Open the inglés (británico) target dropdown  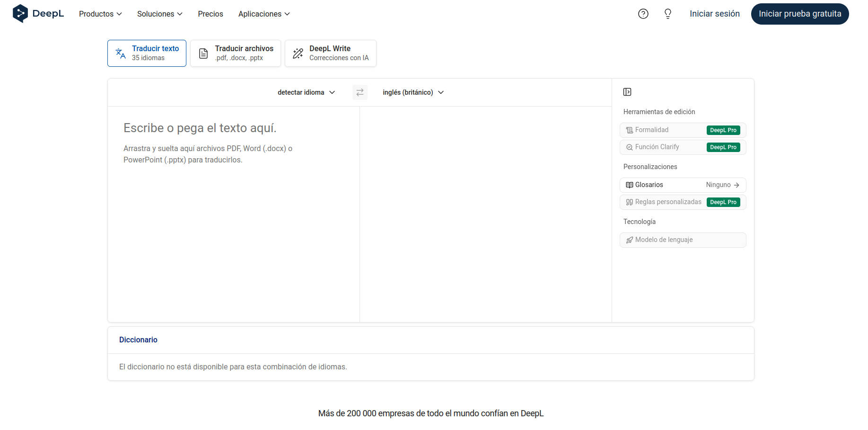[x=413, y=92]
